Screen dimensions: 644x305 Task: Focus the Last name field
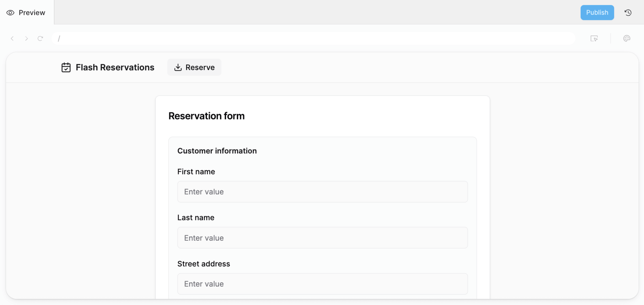[322, 238]
